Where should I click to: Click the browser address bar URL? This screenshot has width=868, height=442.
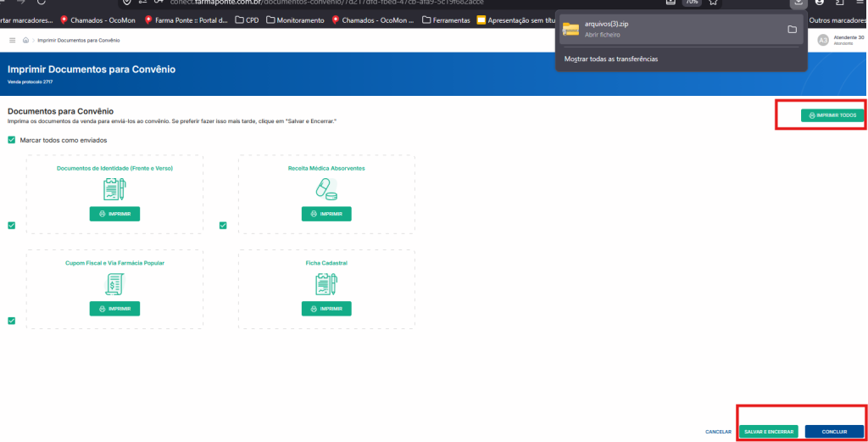(x=326, y=3)
